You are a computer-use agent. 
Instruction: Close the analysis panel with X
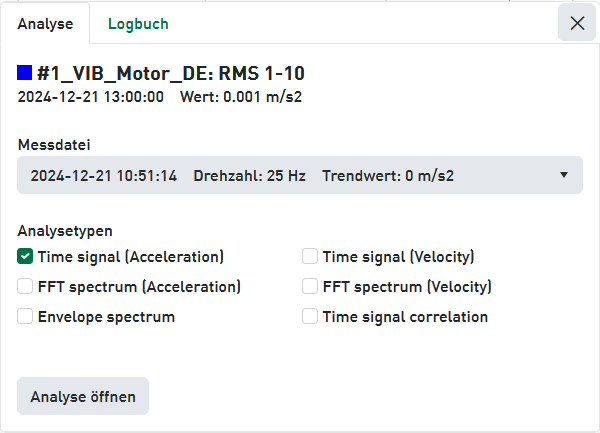coord(577,23)
